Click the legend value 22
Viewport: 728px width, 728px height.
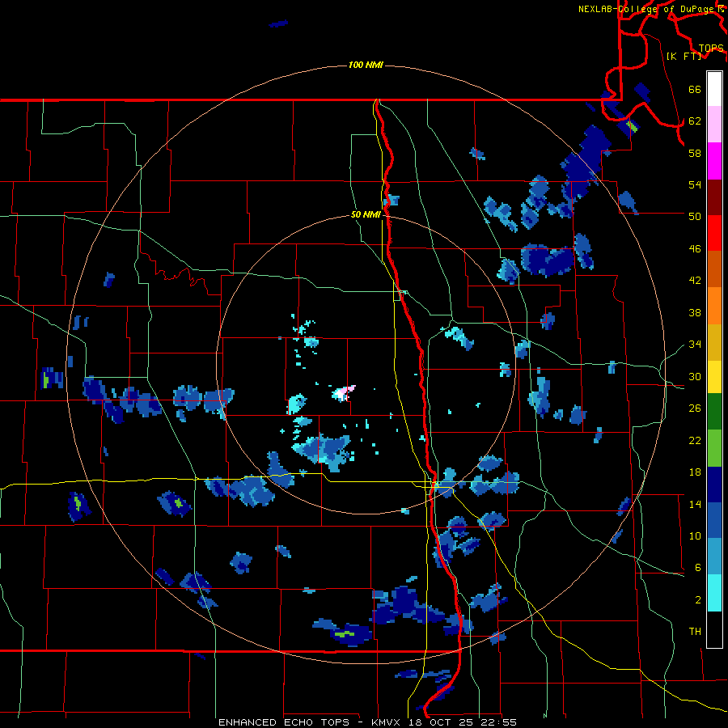695,440
